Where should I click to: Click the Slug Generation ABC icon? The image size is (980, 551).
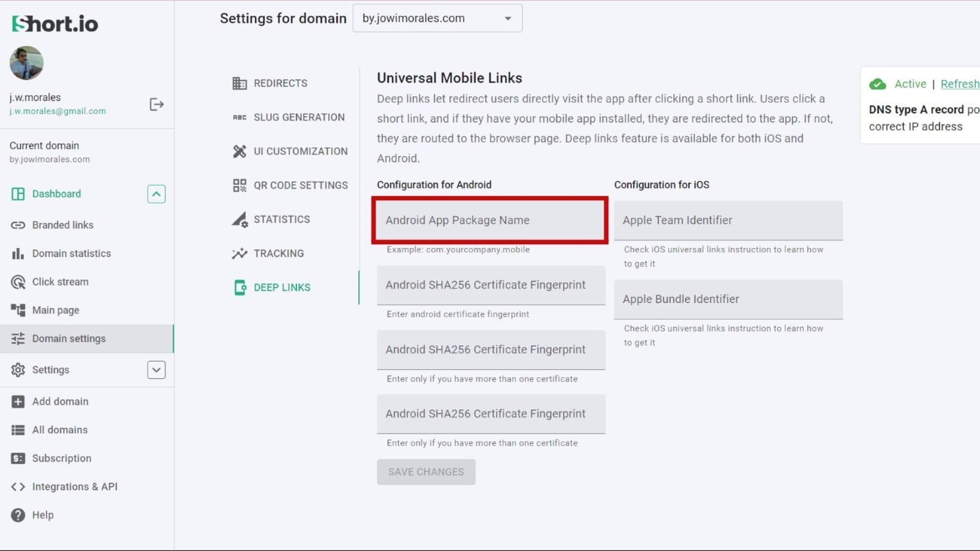(239, 118)
